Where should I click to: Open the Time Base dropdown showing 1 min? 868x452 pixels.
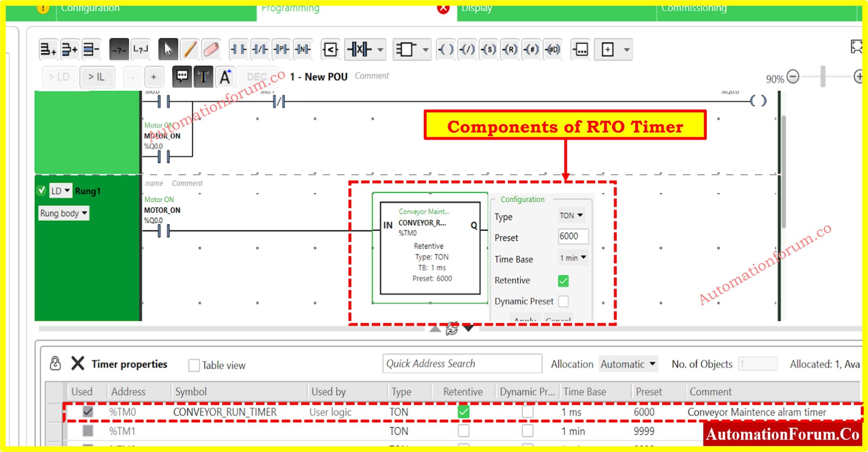coord(573,258)
